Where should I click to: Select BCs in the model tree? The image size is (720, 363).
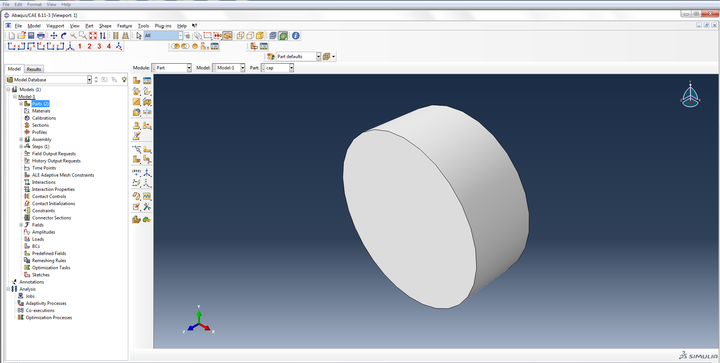tap(36, 246)
